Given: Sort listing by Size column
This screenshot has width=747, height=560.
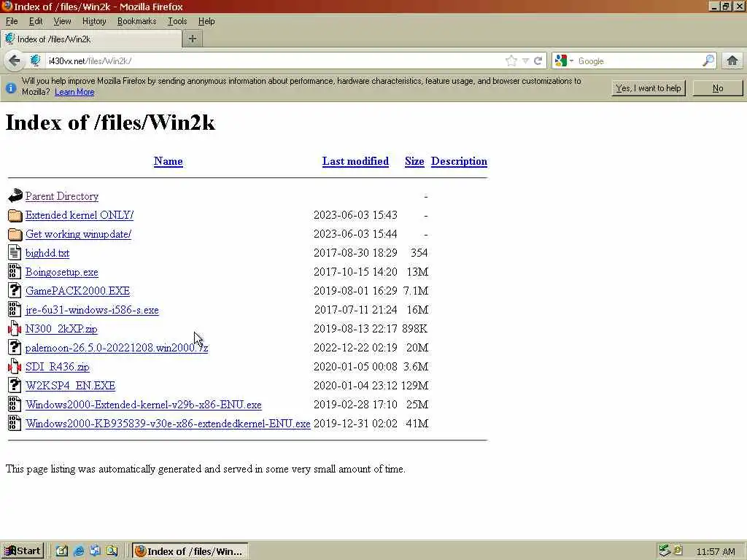Looking at the screenshot, I should [414, 161].
